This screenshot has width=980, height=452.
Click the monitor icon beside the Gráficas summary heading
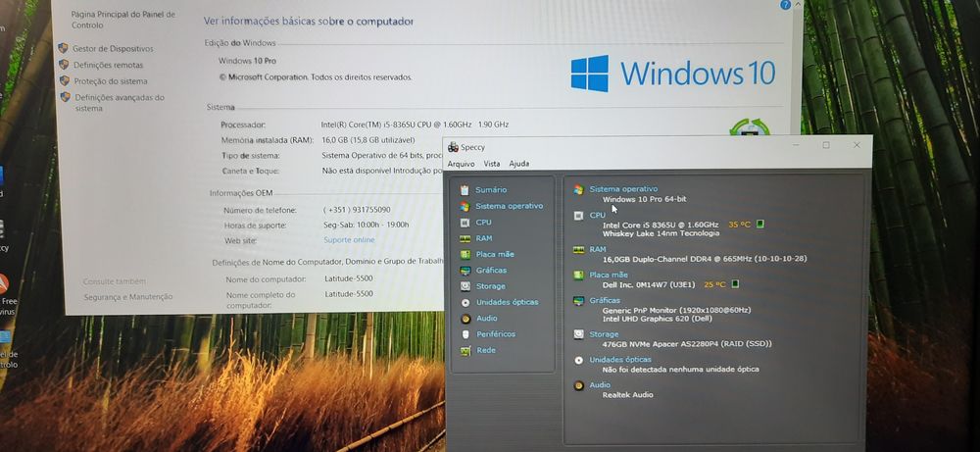coord(579,301)
